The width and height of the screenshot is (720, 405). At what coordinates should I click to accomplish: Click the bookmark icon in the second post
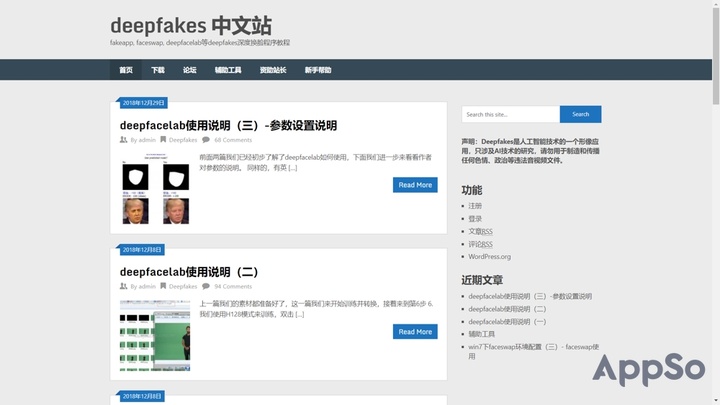(163, 287)
